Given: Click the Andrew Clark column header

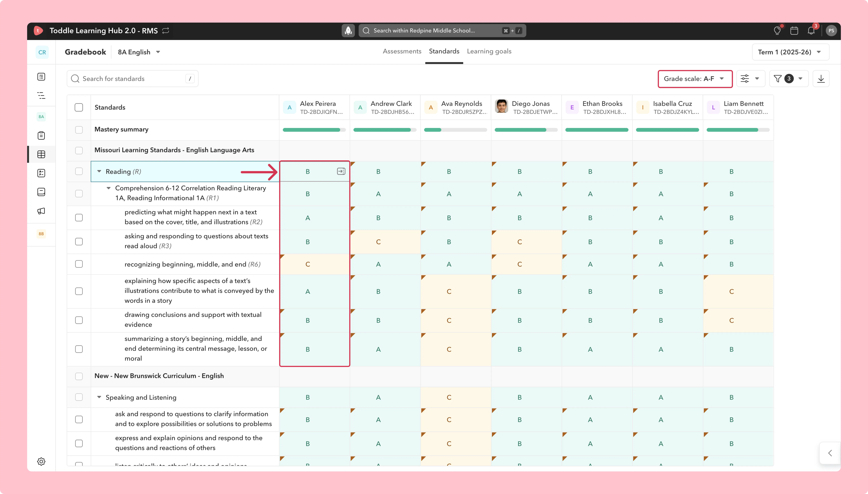Looking at the screenshot, I should [385, 107].
